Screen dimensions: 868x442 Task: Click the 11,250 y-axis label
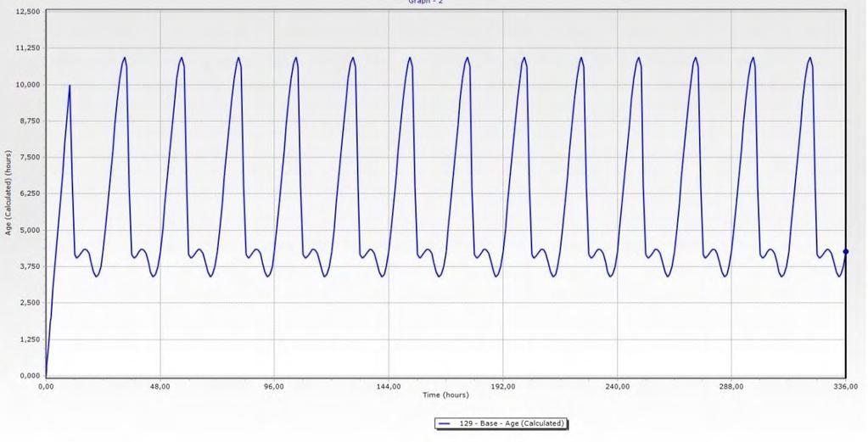pyautogui.click(x=28, y=48)
